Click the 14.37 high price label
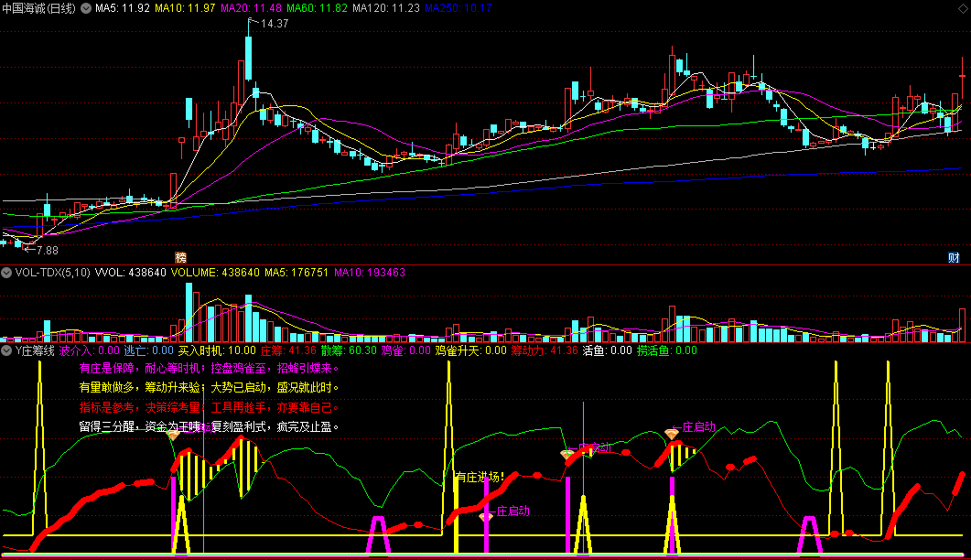Viewport: 971px width, 560px height. (275, 24)
